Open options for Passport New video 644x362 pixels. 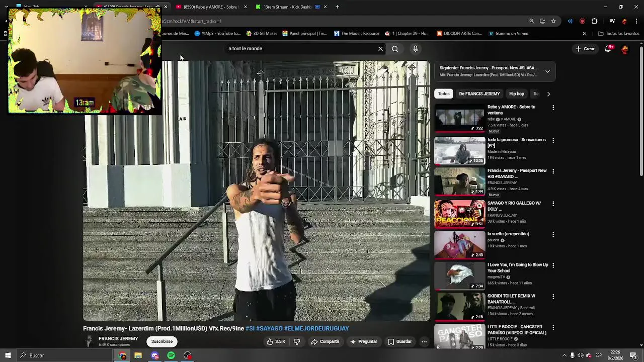[x=553, y=171]
